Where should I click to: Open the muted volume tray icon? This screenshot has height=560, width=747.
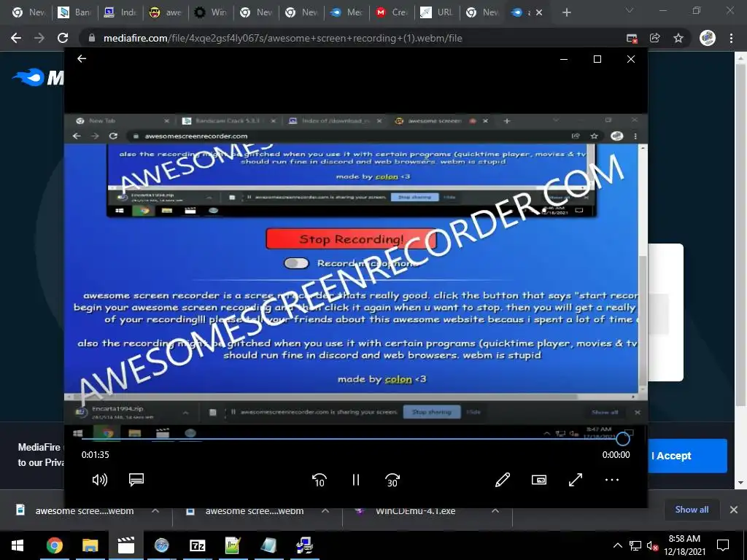pos(652,545)
